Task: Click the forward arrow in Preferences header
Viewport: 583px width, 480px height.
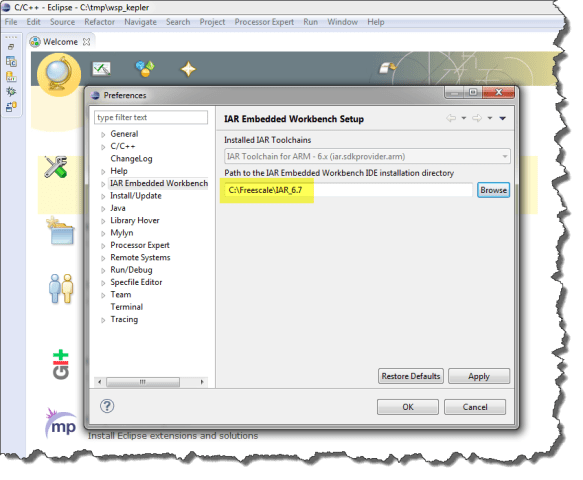Action: click(x=477, y=118)
